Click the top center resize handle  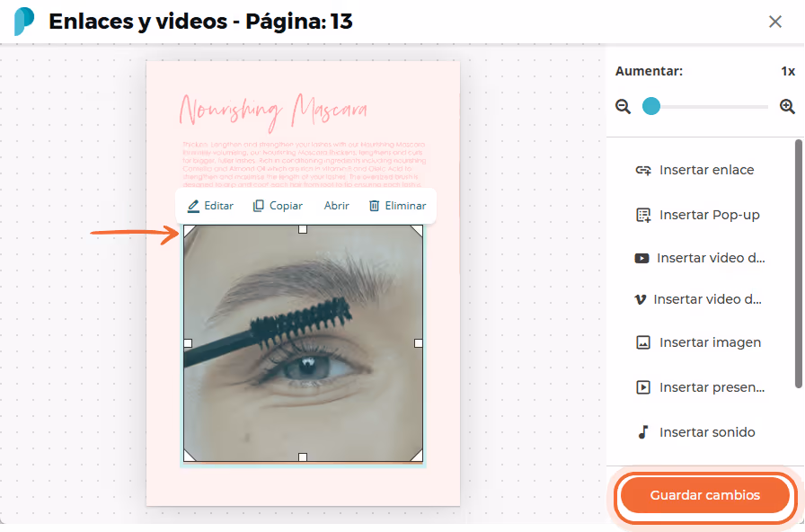click(x=303, y=229)
